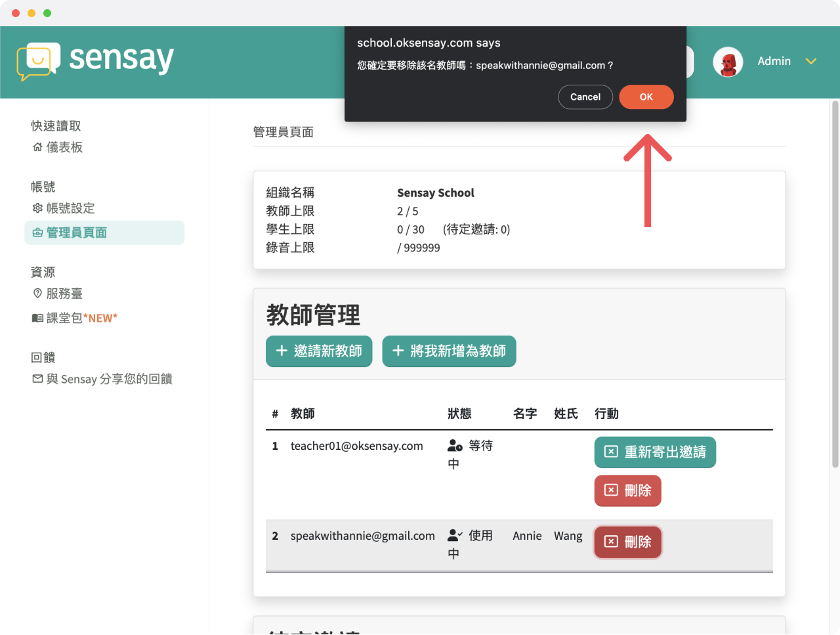The image size is (840, 635).
Task: Click the gear icon beside 帳號設定
Action: coord(37,208)
